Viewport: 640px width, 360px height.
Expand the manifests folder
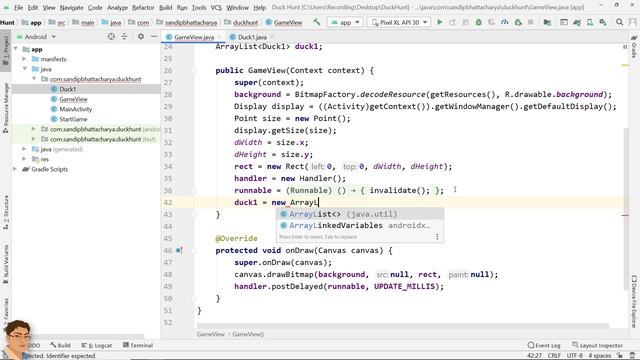pos(24,59)
